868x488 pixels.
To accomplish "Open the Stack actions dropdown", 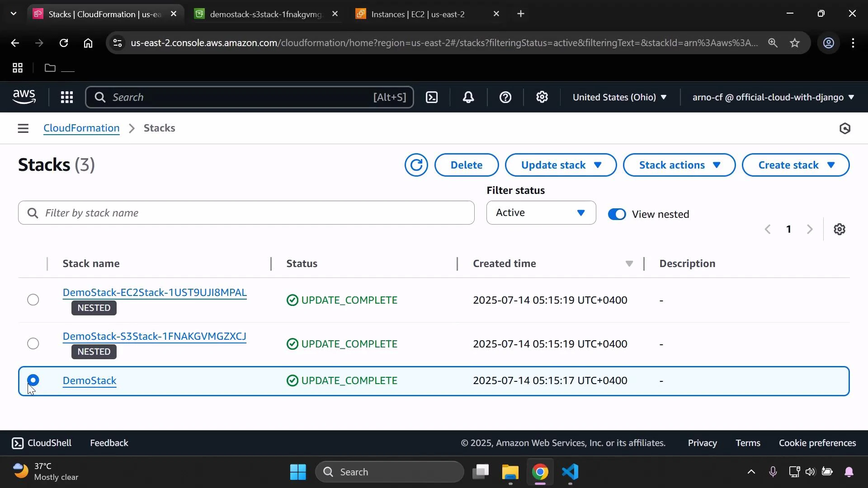I will (x=679, y=165).
